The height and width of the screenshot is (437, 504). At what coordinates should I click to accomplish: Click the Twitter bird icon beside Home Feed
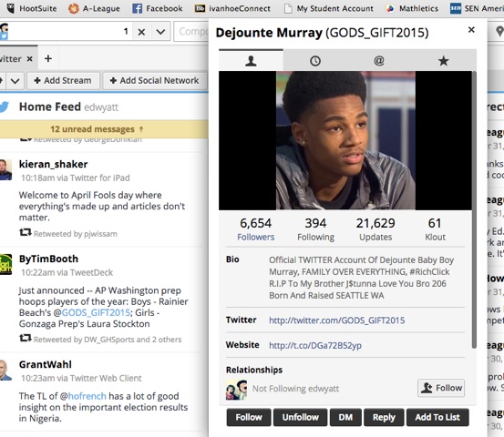pos(5,107)
